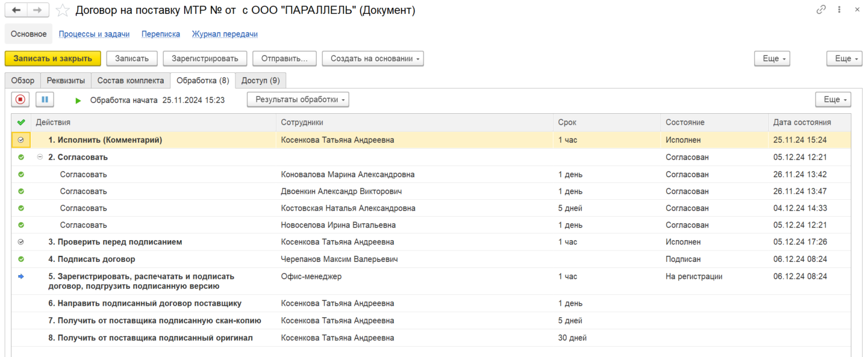This screenshot has width=868, height=357.
Task: Open the 'Еще' menu in processing toolbar
Action: coord(833,99)
